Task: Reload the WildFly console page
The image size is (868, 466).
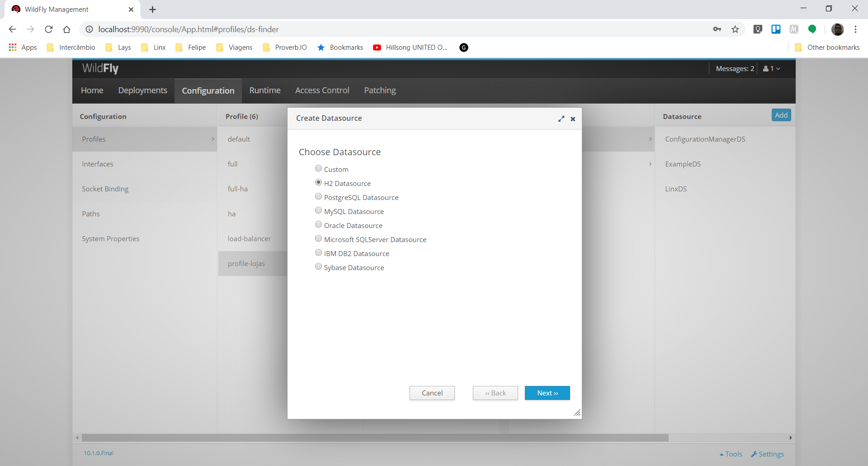Action: pos(49,29)
